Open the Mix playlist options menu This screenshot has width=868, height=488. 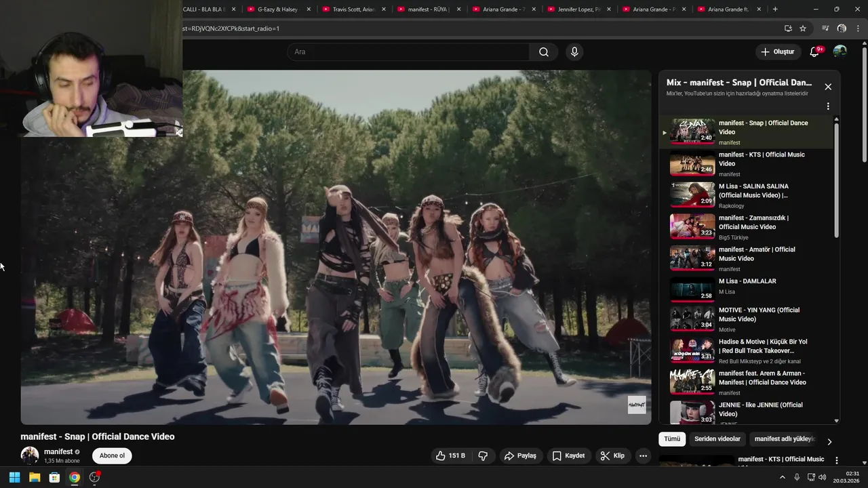point(828,106)
